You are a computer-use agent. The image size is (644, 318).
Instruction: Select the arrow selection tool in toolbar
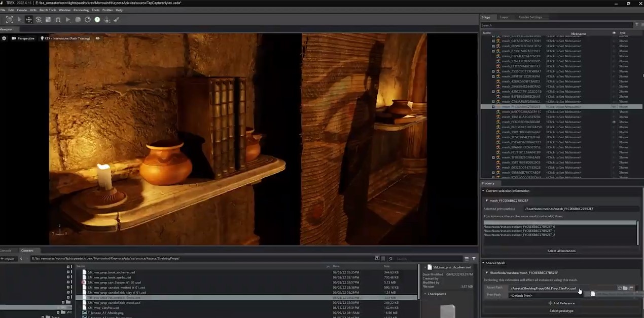point(19,20)
